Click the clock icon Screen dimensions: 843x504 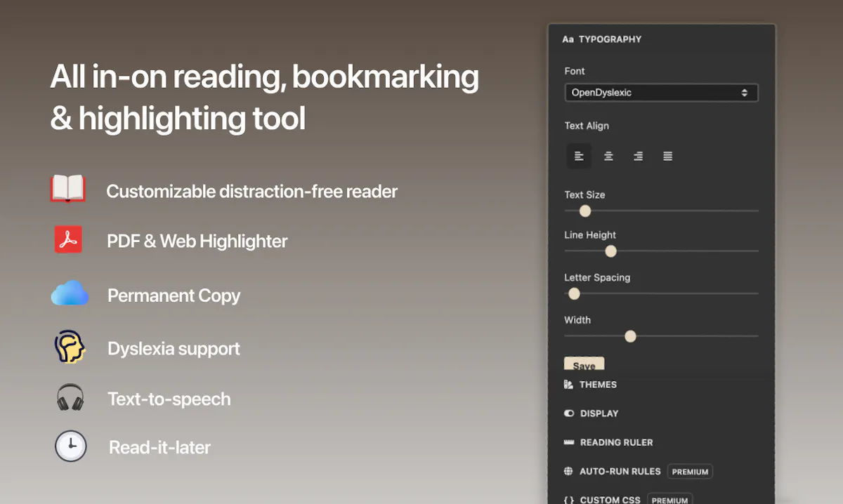coord(71,446)
